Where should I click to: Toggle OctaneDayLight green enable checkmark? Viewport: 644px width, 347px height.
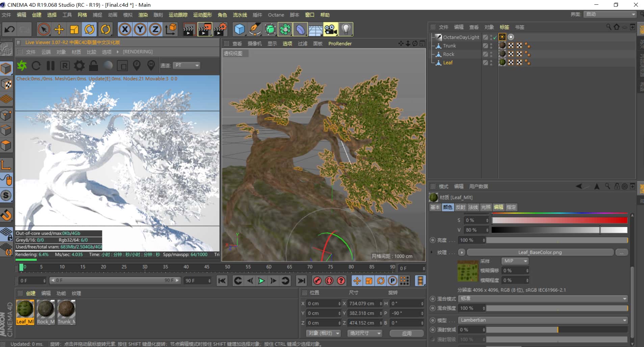[495, 38]
